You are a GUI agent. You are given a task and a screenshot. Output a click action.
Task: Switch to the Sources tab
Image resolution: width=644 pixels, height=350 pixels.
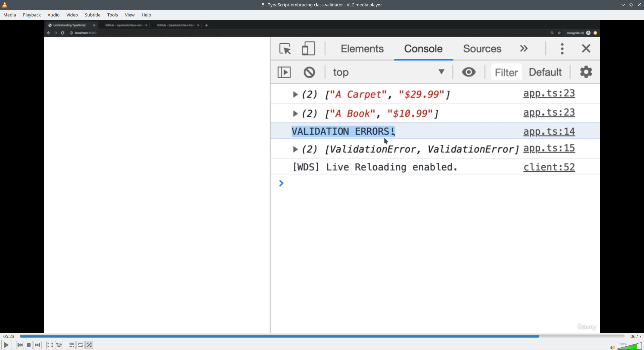[x=482, y=49]
